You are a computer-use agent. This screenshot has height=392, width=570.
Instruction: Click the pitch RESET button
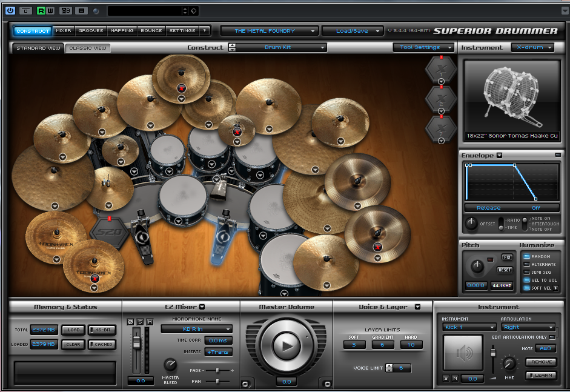click(x=505, y=270)
